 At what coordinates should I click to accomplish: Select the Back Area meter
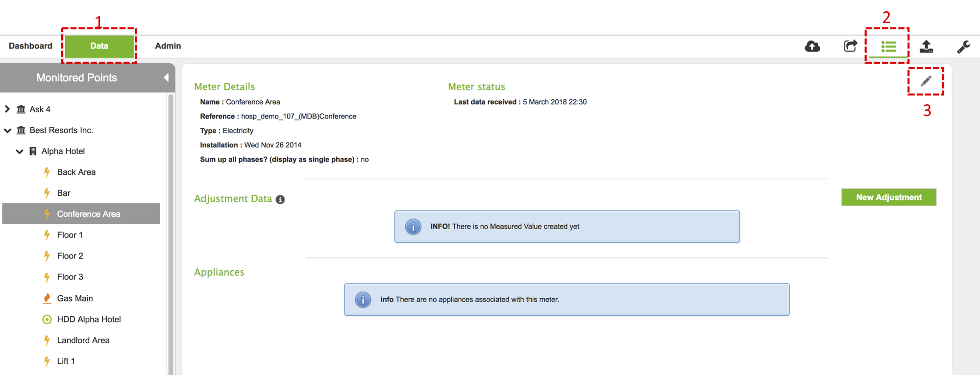point(76,172)
